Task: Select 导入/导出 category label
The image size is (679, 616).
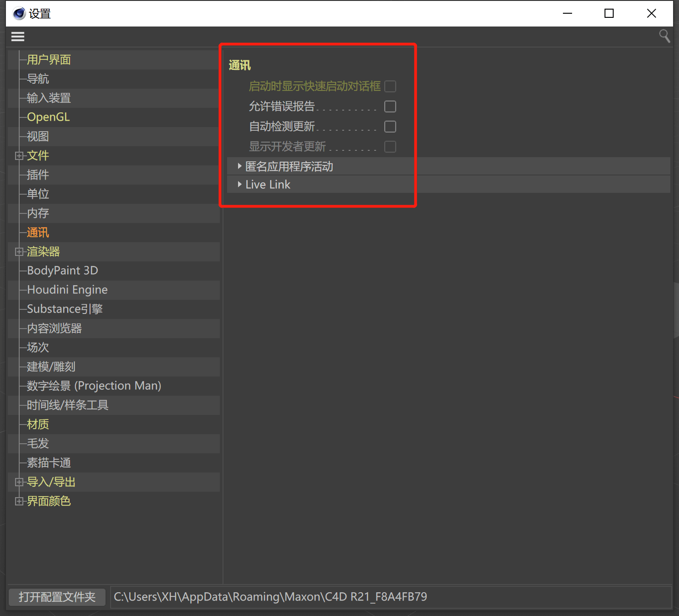Action: tap(51, 482)
